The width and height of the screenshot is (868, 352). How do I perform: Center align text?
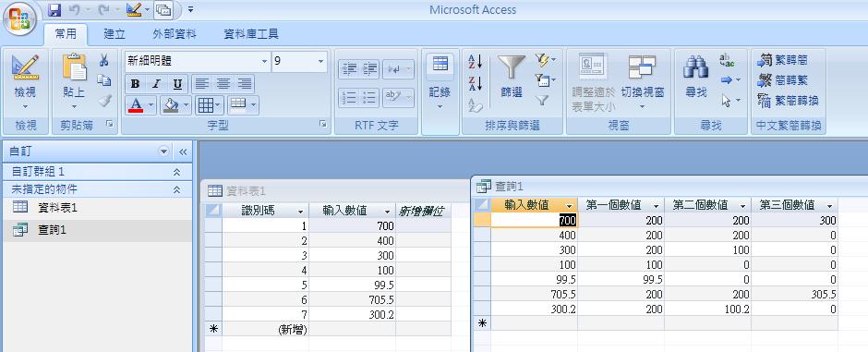[x=223, y=84]
